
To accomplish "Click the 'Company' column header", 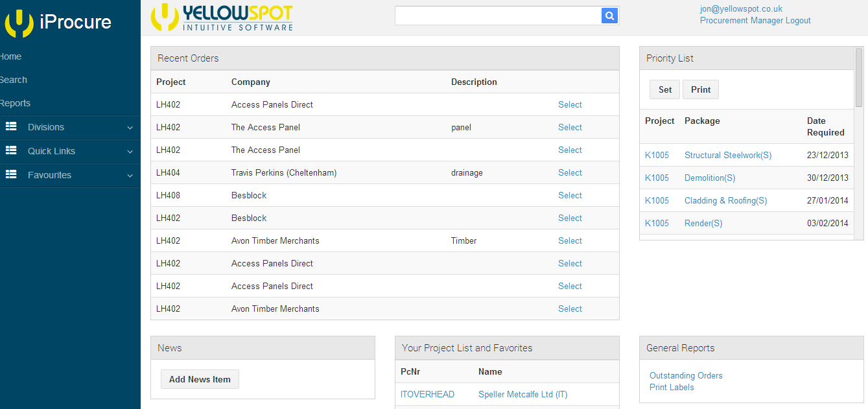I will click(x=251, y=82).
